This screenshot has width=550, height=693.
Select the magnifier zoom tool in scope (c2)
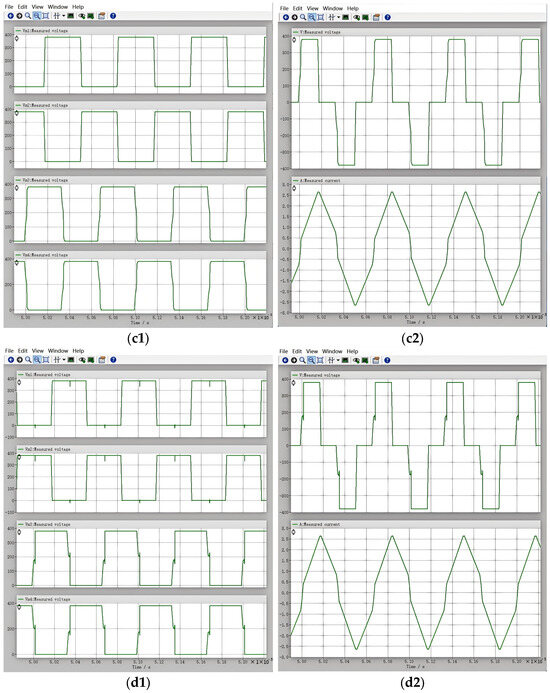[x=303, y=17]
